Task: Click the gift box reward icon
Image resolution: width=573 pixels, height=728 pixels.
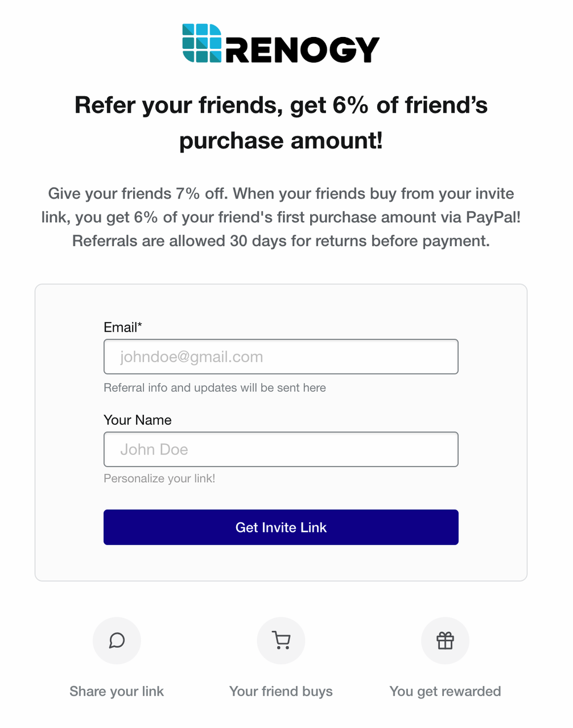Action: coord(445,640)
